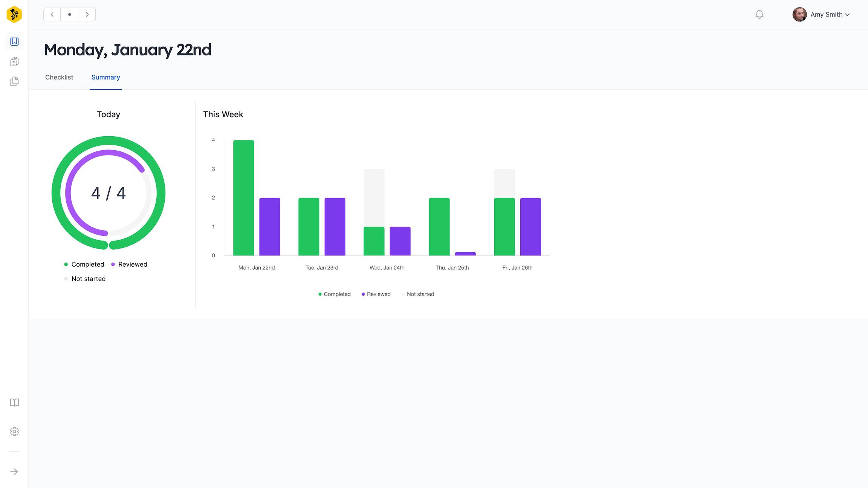The image size is (868, 488).
Task: Open the bookmark icon in sidebar
Action: tap(14, 41)
